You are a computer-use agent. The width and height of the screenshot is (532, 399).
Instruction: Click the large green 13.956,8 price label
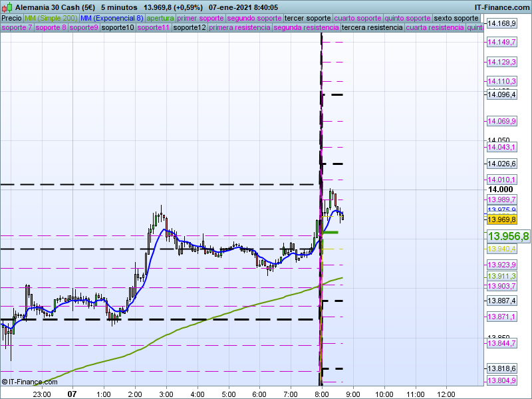[508, 236]
